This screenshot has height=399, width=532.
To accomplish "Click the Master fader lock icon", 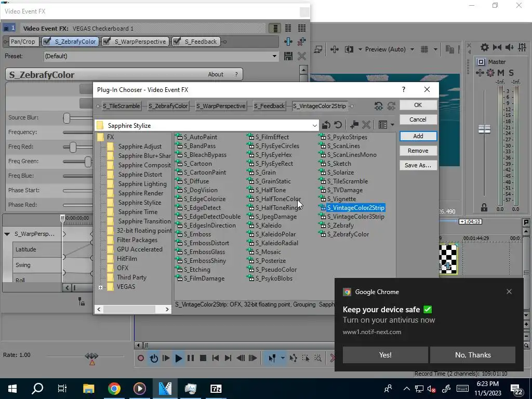I will pos(484,207).
